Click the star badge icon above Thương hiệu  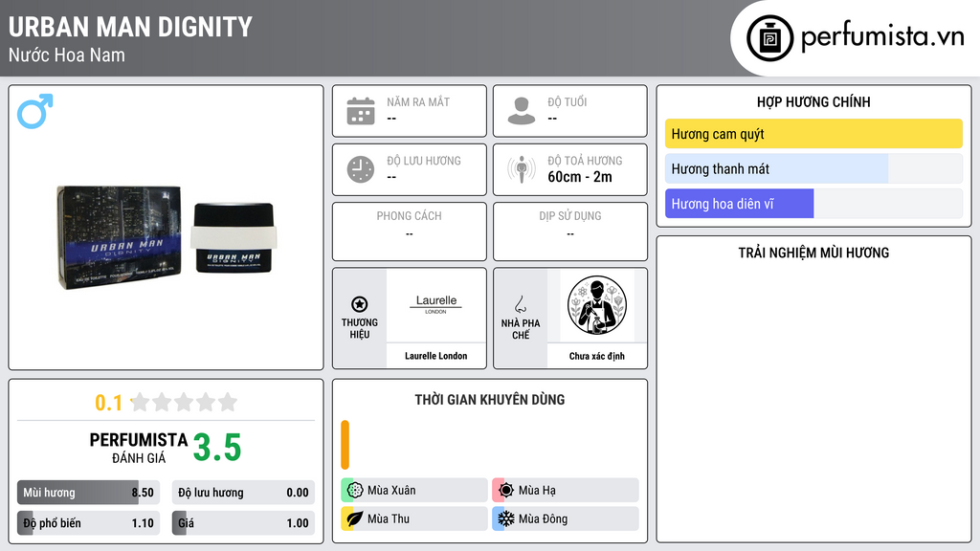(x=360, y=304)
